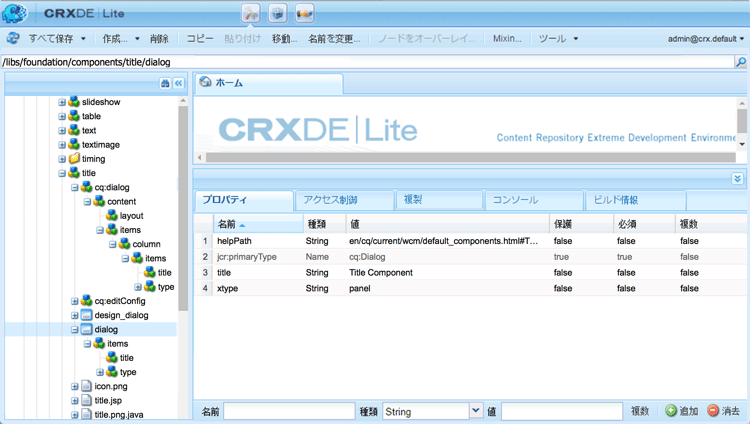This screenshot has width=750, height=424.
Task: Select the text tree item
Action: pos(89,130)
